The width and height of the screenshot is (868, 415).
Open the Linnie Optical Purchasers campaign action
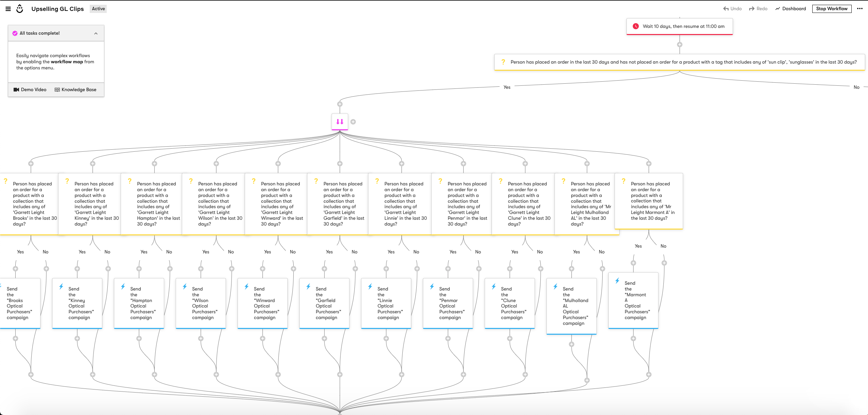(x=386, y=303)
